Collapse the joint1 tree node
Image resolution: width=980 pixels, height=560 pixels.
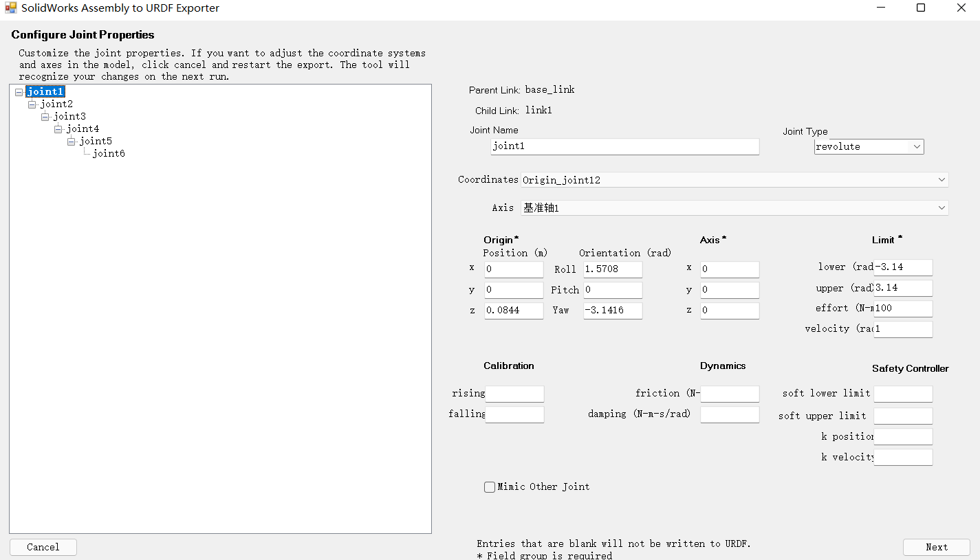pos(19,92)
